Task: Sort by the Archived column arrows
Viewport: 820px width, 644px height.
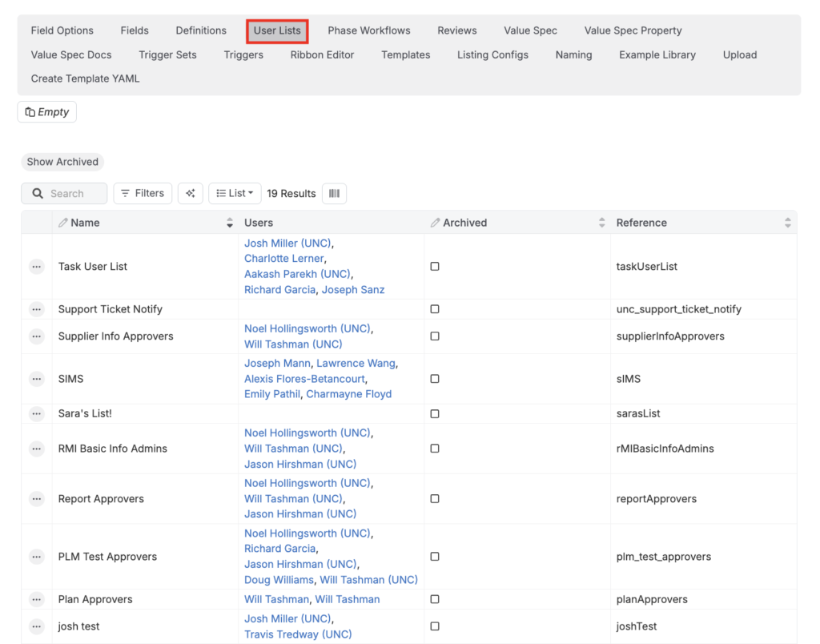Action: (602, 223)
